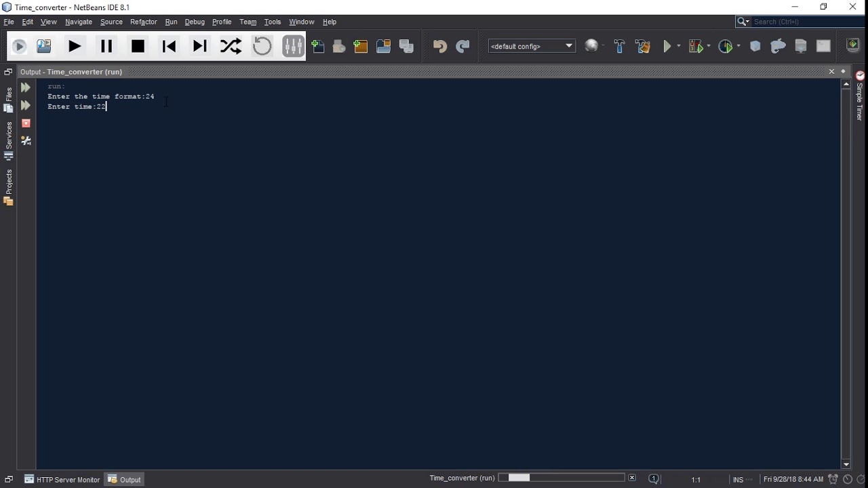The height and width of the screenshot is (488, 868).
Task: Click the green Run Project icon
Action: tap(667, 46)
